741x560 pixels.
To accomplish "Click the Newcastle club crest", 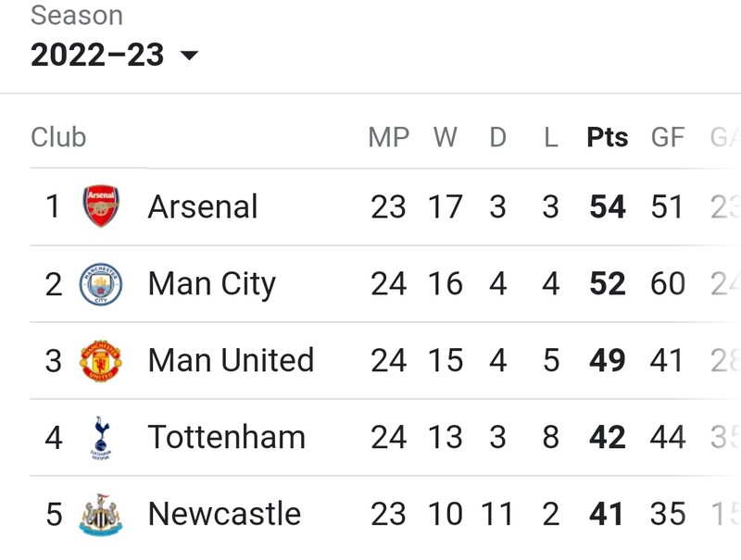I will pyautogui.click(x=101, y=515).
